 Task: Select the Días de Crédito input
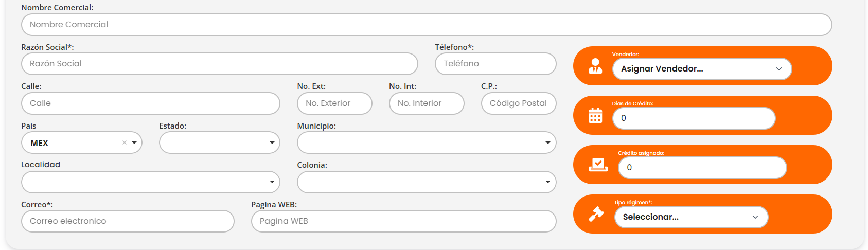(693, 118)
